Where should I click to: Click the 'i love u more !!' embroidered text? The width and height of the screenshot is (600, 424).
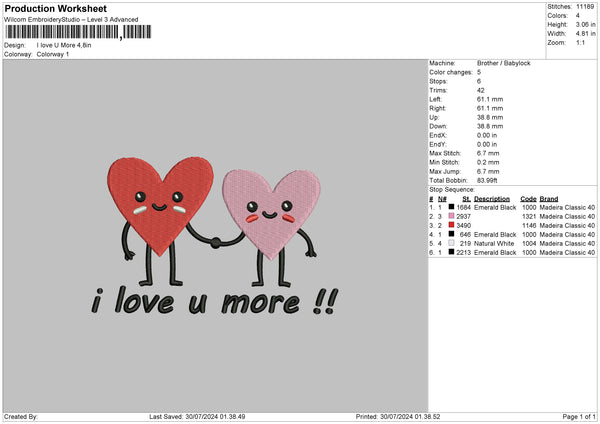tap(214, 300)
